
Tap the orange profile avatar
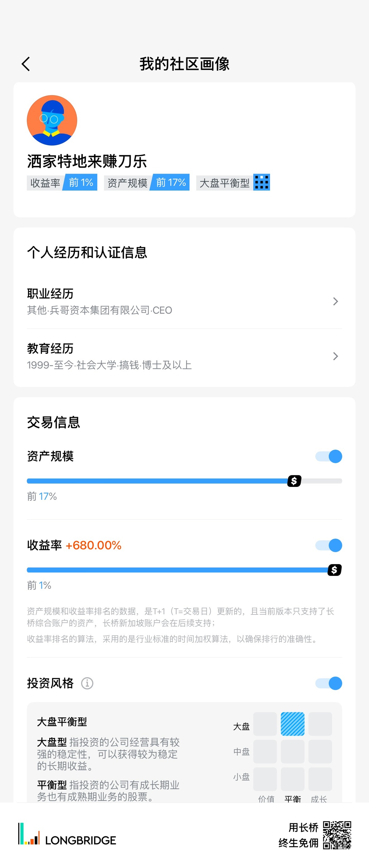[52, 120]
